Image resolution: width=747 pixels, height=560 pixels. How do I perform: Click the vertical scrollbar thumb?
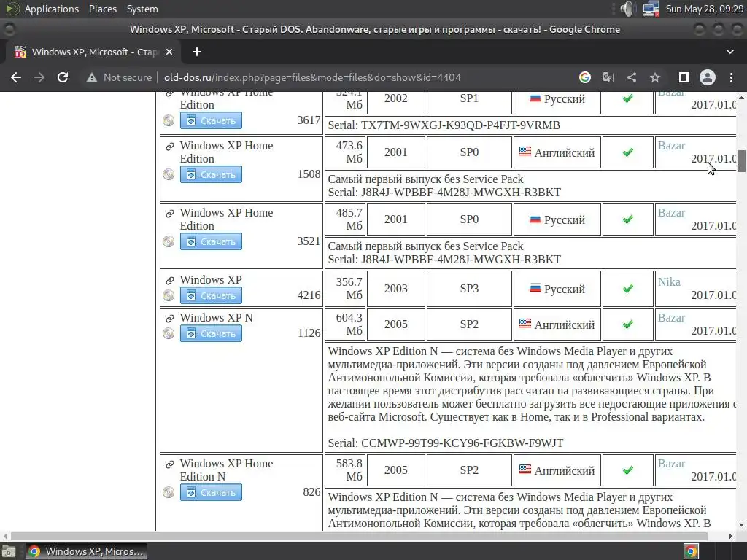coord(741,161)
